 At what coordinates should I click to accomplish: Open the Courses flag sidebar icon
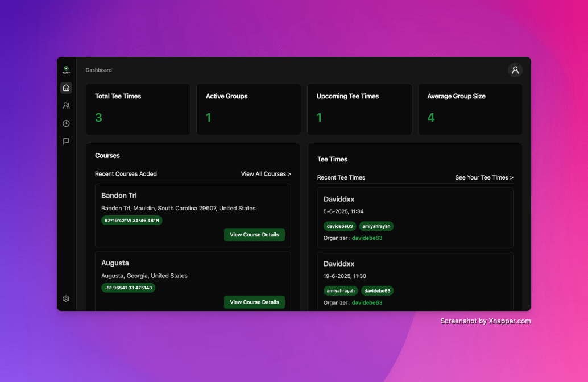[66, 142]
